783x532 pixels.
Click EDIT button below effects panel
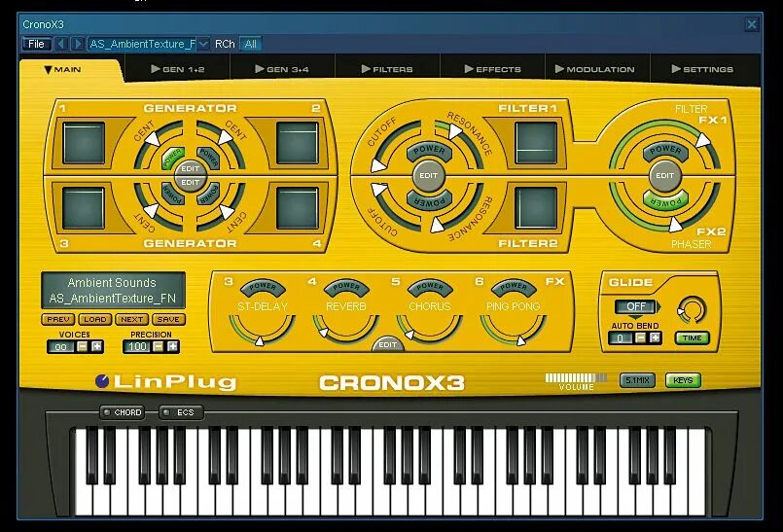point(387,344)
